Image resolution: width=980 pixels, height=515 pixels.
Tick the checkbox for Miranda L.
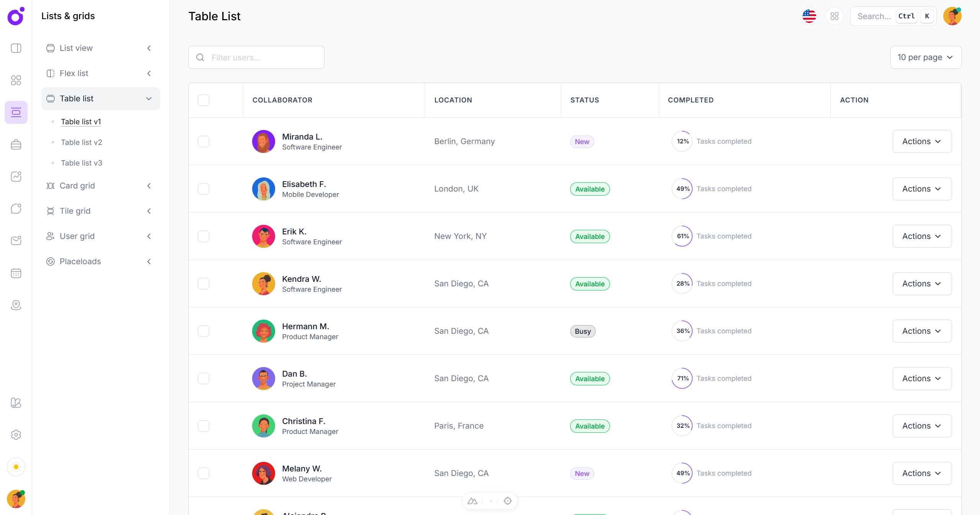[x=204, y=141]
